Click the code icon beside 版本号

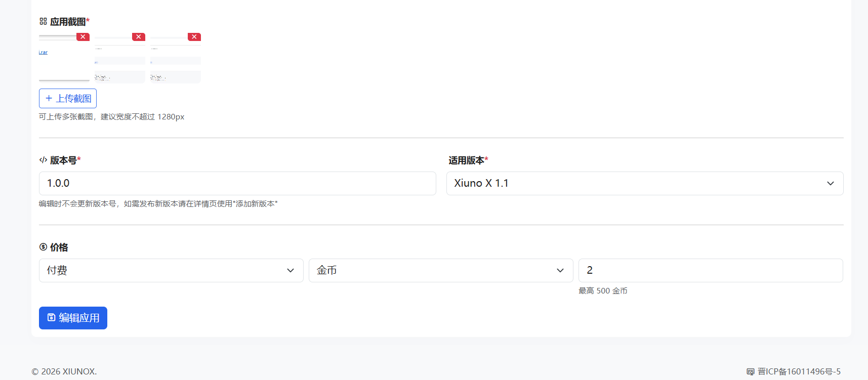(x=43, y=160)
